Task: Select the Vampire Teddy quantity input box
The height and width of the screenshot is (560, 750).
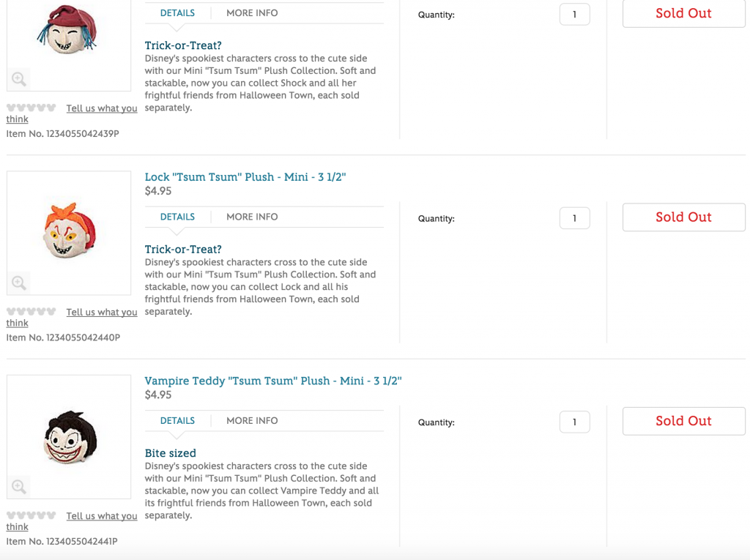Action: [574, 422]
